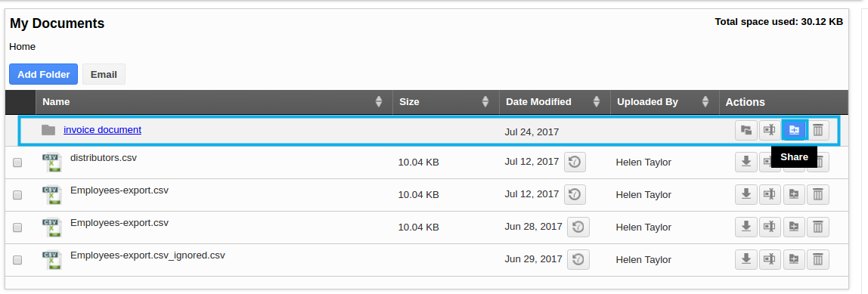The width and height of the screenshot is (868, 294).
Task: Tick the checkbox beside distributors.csv
Action: 17,162
